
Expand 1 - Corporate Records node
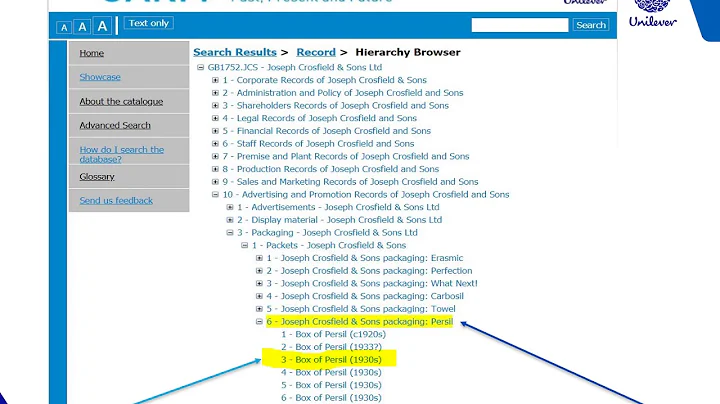(x=215, y=80)
